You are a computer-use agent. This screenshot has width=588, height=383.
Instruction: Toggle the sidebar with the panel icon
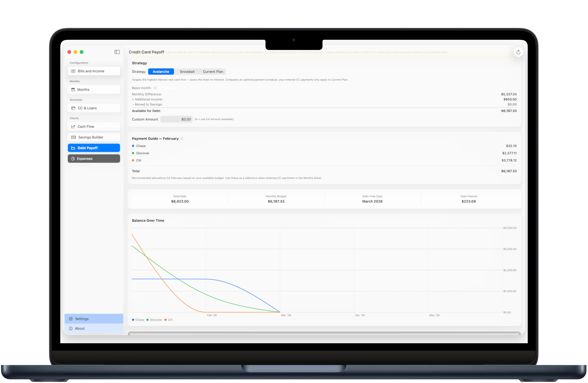coord(117,52)
